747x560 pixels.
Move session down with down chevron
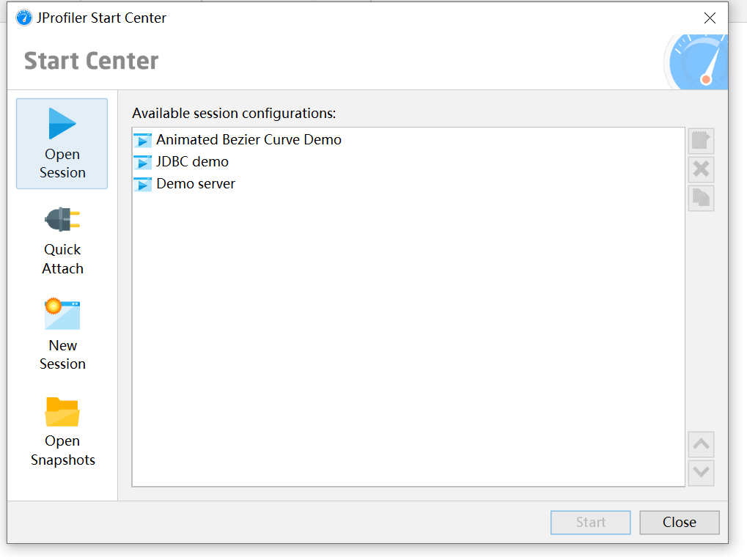tap(701, 473)
